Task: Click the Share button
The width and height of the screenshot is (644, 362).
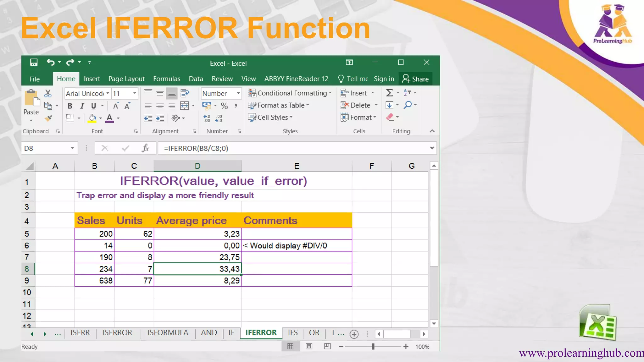Action: point(415,79)
